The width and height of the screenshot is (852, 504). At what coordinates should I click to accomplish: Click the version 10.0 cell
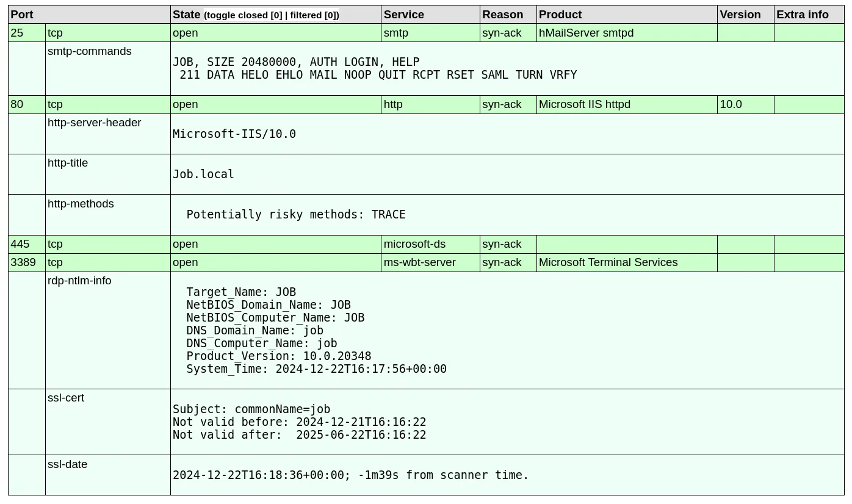click(x=745, y=104)
